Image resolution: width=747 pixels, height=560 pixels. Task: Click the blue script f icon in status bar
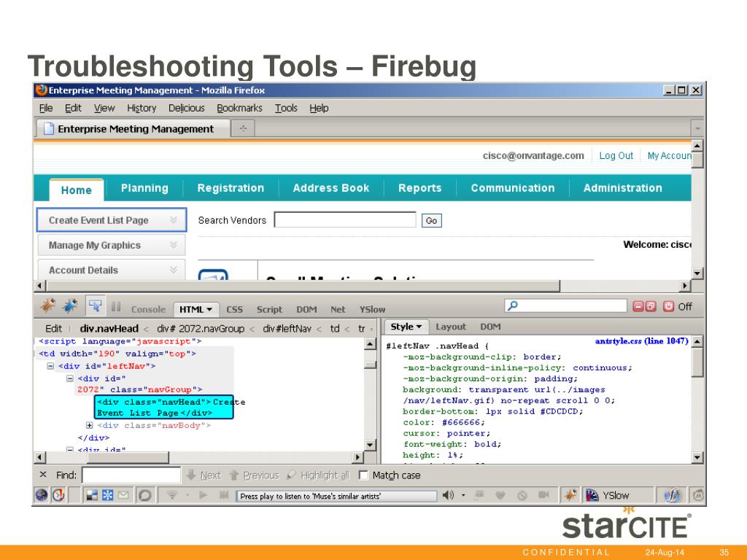[x=672, y=495]
